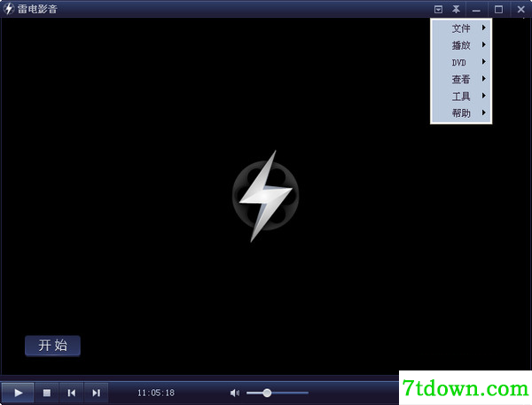532x405 pixels.
Task: Expand the 播放 submenu arrow
Action: [x=484, y=45]
